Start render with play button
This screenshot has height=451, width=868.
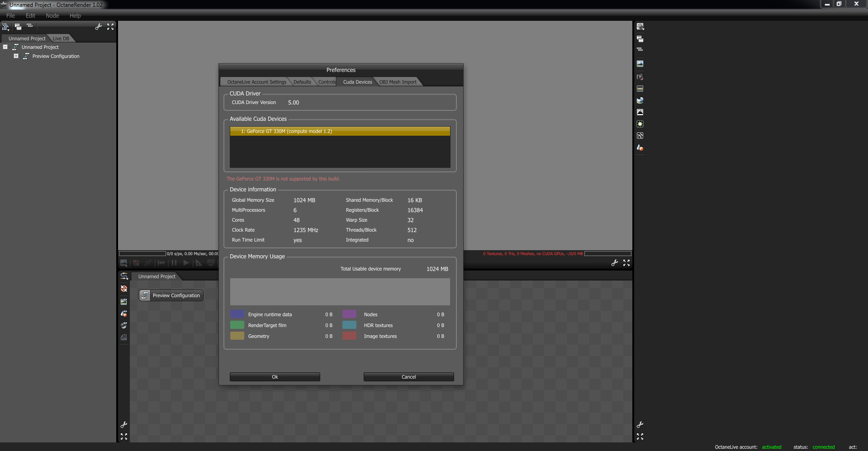[x=186, y=263]
